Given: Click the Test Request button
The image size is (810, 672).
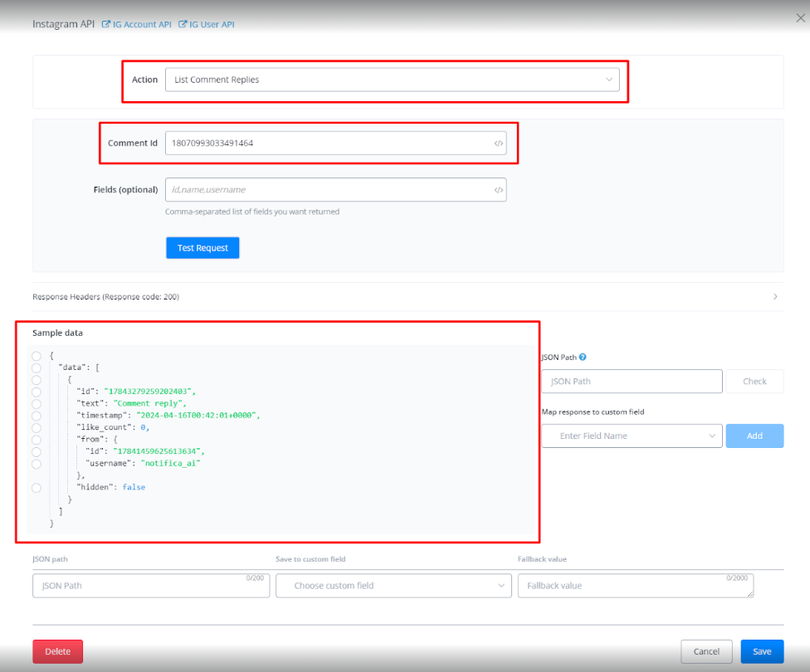Looking at the screenshot, I should coord(202,248).
